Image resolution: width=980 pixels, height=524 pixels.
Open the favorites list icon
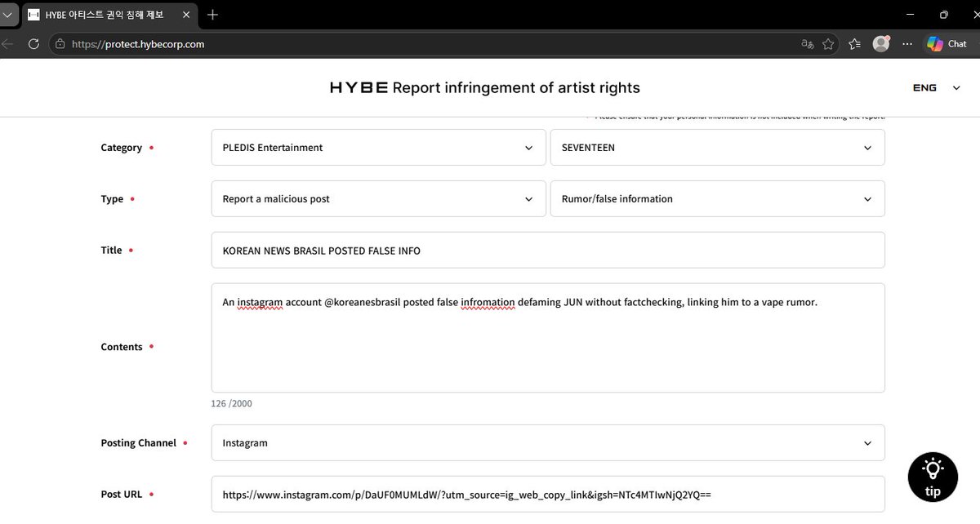pyautogui.click(x=854, y=44)
